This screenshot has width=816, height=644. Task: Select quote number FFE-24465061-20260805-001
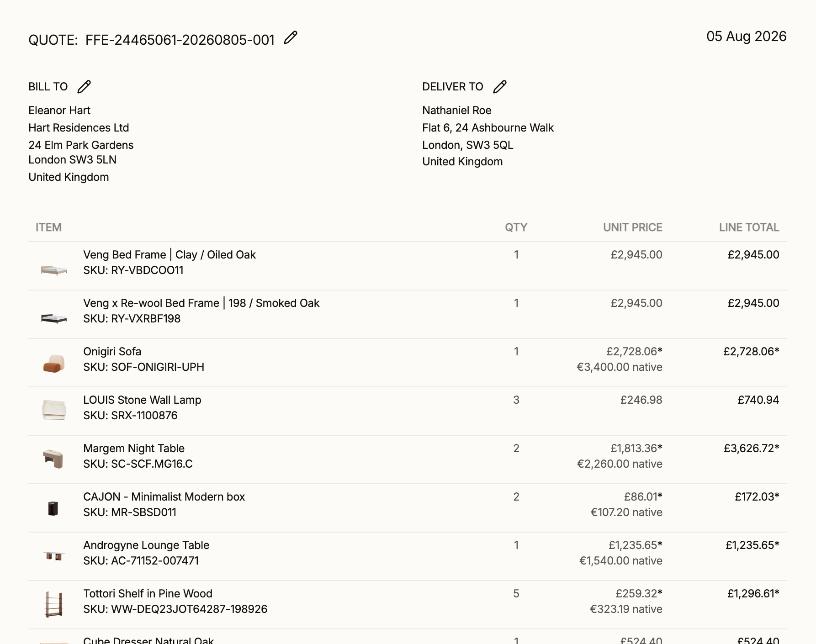[x=180, y=40]
